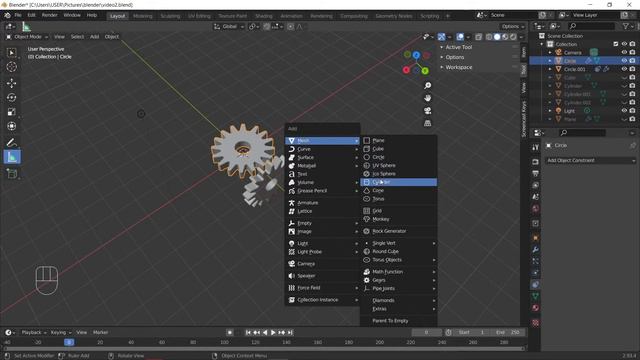Open the Light submenu

pos(322,243)
